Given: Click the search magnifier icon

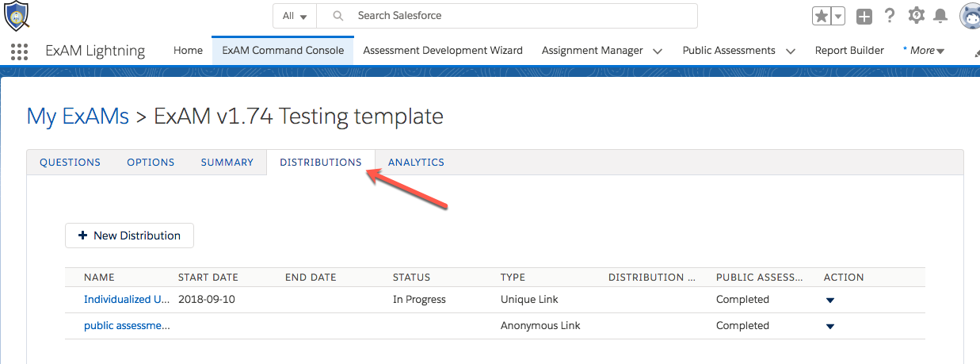Looking at the screenshot, I should pyautogui.click(x=338, y=16).
